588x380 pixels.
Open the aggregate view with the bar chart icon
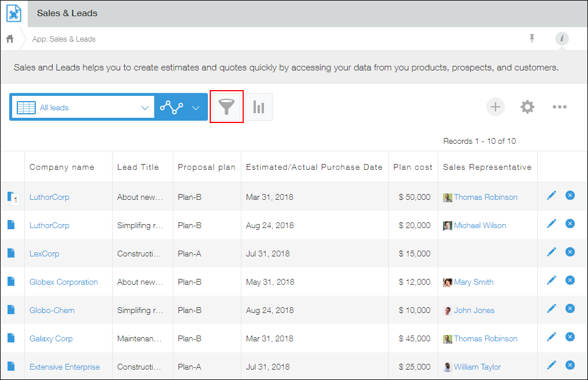tap(259, 107)
